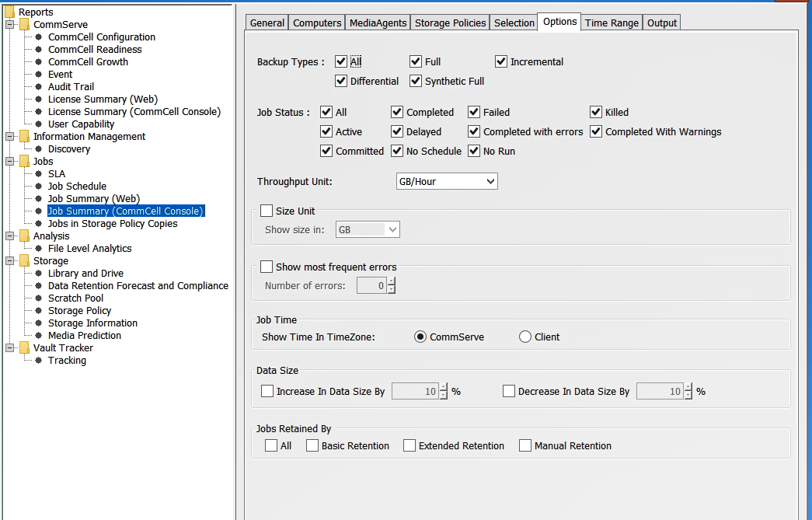The width and height of the screenshot is (812, 520).
Task: Check the Manual Retention checkbox
Action: tap(525, 445)
